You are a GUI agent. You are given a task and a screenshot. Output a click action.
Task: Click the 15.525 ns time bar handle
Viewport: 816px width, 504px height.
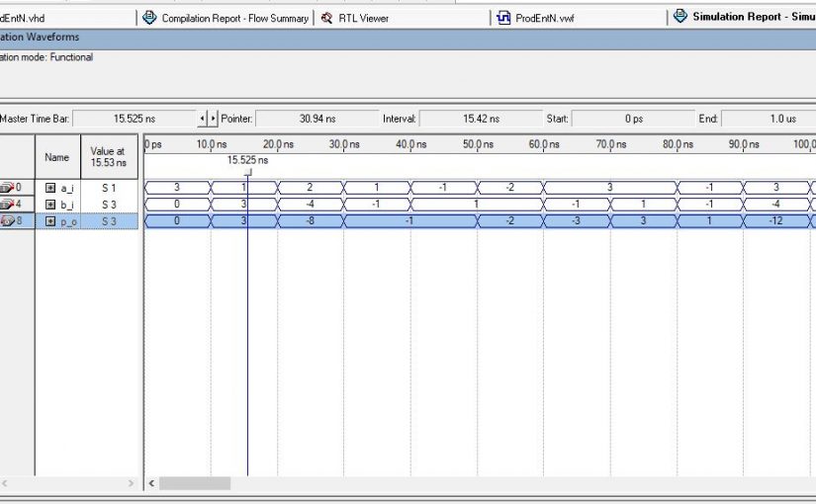point(247,172)
